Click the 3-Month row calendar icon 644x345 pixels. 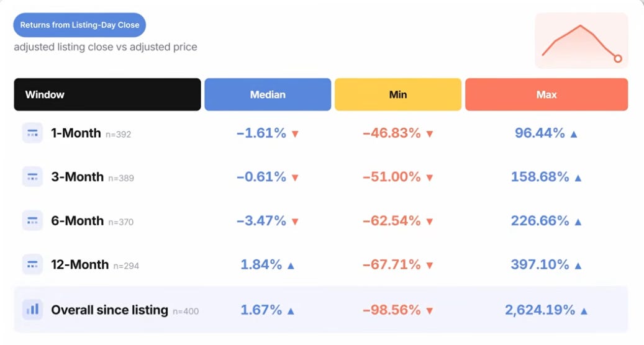pos(32,177)
